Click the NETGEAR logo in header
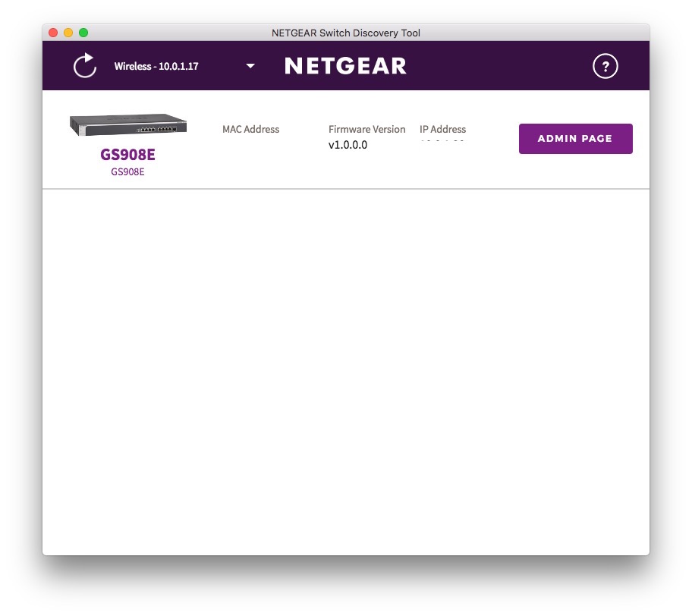Screen dimensions: 692x616 point(345,66)
